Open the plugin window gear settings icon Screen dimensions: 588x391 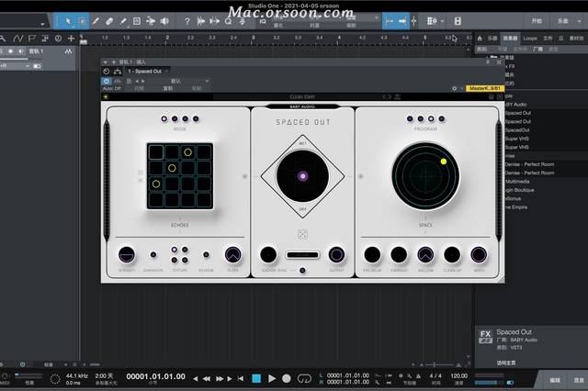coord(454,89)
